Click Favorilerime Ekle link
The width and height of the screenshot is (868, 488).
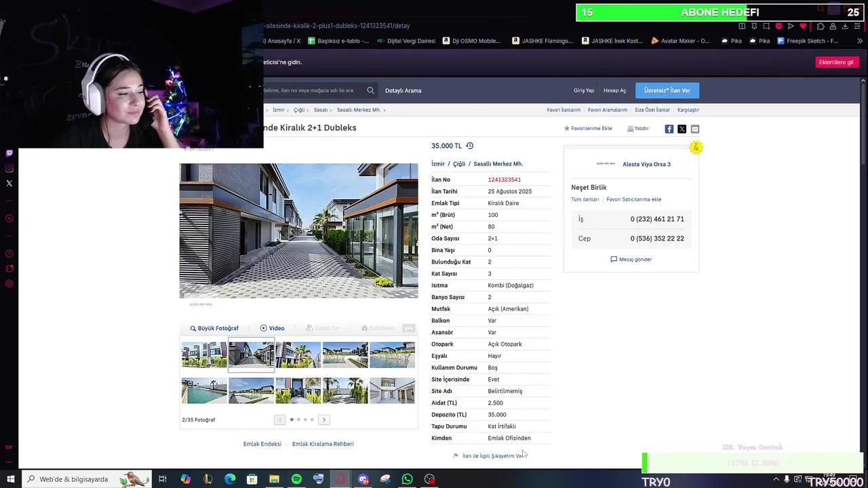(588, 128)
